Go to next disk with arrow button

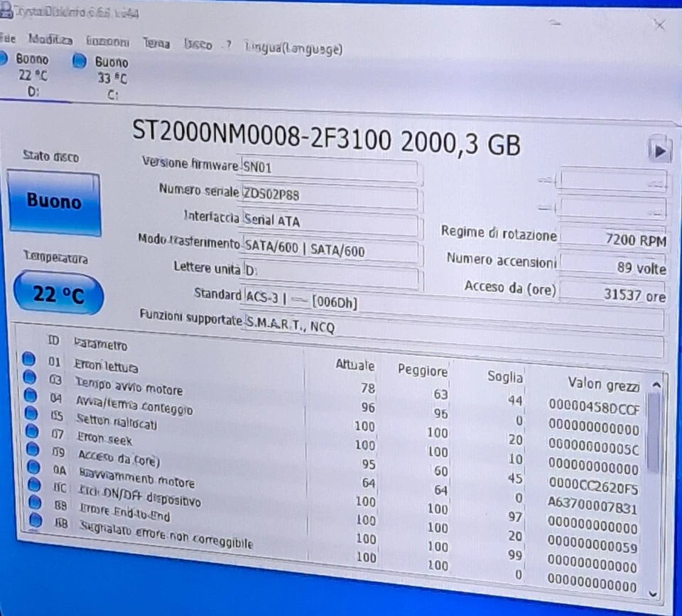tap(659, 151)
